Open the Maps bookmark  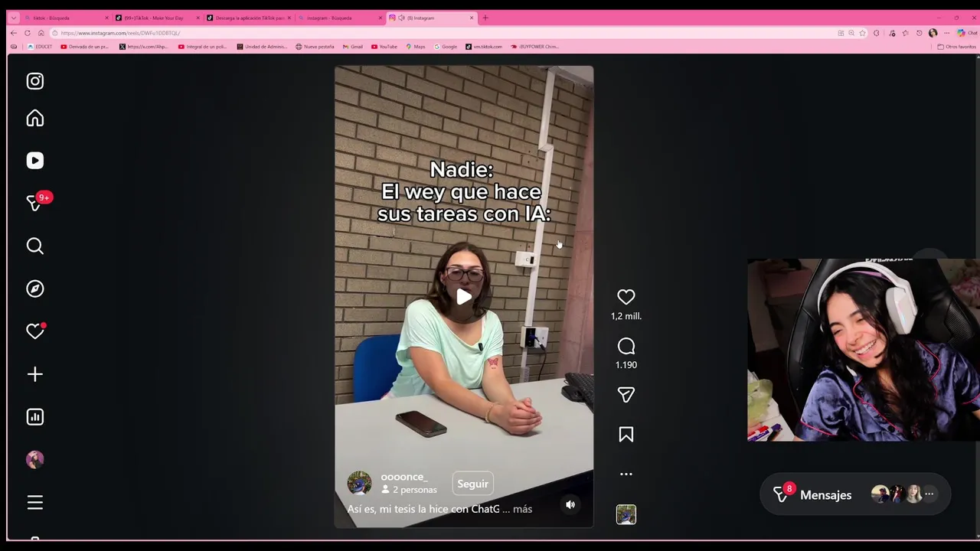[x=415, y=47]
